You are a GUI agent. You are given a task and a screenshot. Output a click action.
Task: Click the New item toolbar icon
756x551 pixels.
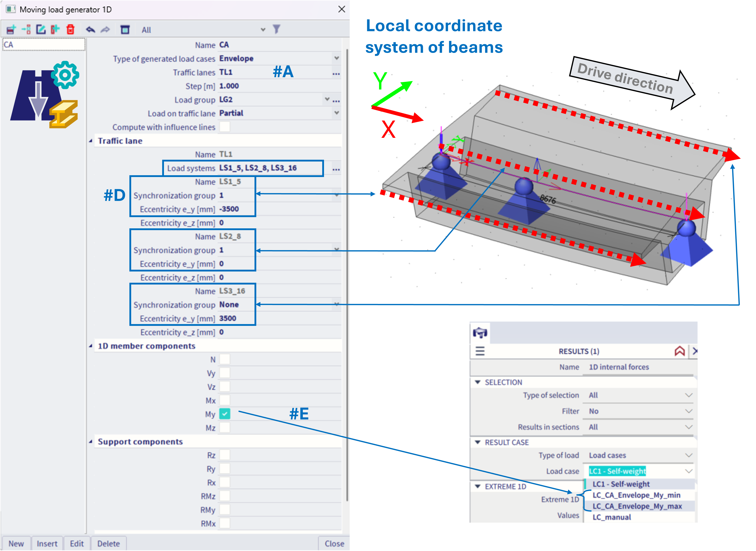[x=11, y=30]
